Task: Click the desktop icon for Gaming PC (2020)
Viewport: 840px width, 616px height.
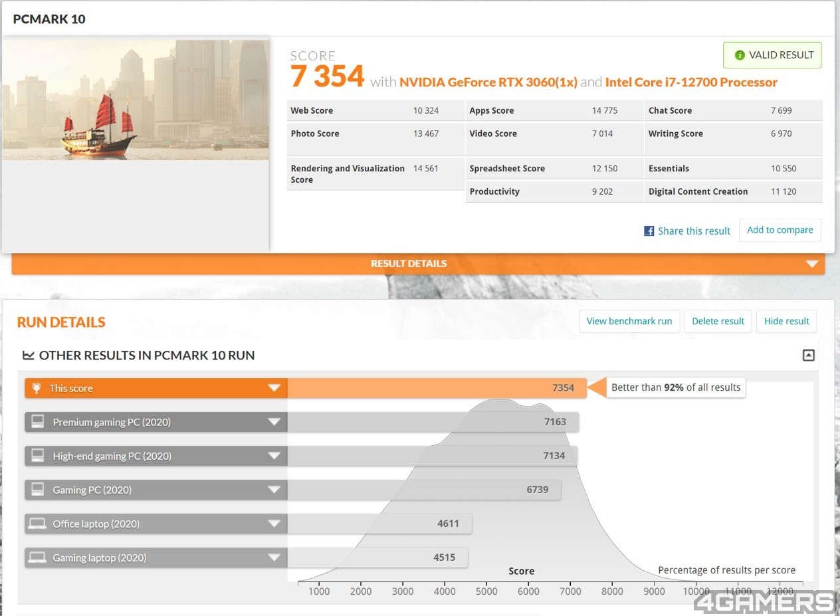Action: (37, 490)
